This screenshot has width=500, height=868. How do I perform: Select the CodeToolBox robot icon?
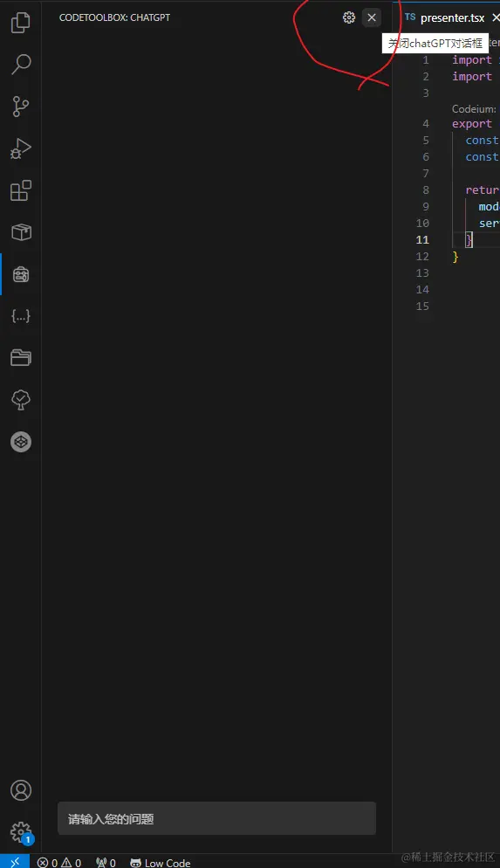20,274
